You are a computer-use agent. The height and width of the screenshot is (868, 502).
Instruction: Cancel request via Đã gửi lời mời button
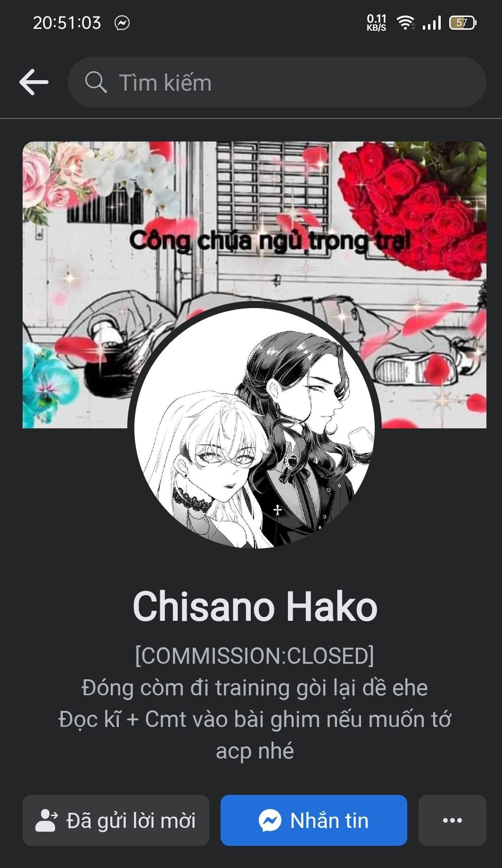point(116,820)
